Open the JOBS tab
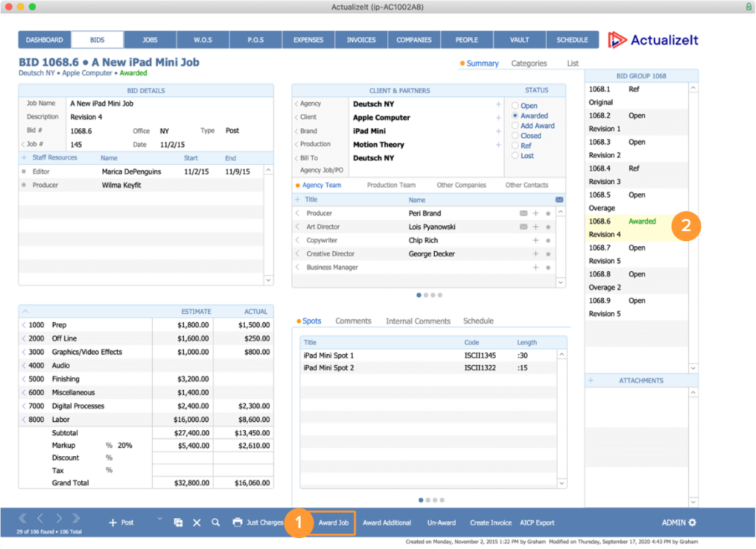 pyautogui.click(x=150, y=40)
